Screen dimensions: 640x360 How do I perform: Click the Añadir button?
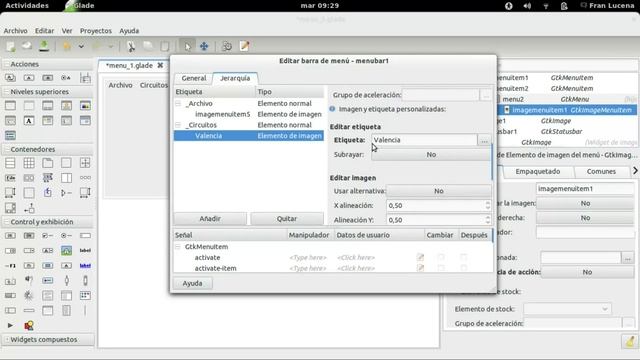[210, 219]
